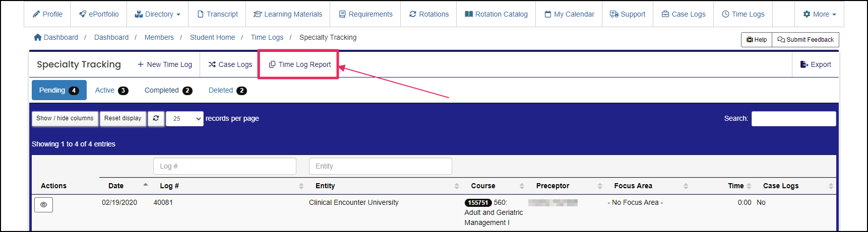Open Learning Materials section
Image resolution: width=868 pixels, height=232 pixels.
coord(288,14)
